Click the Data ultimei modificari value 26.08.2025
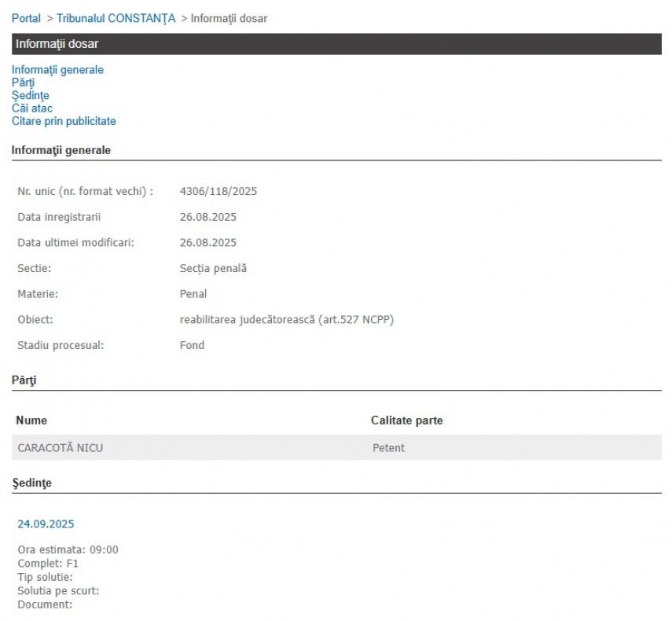672x621 pixels. point(207,243)
